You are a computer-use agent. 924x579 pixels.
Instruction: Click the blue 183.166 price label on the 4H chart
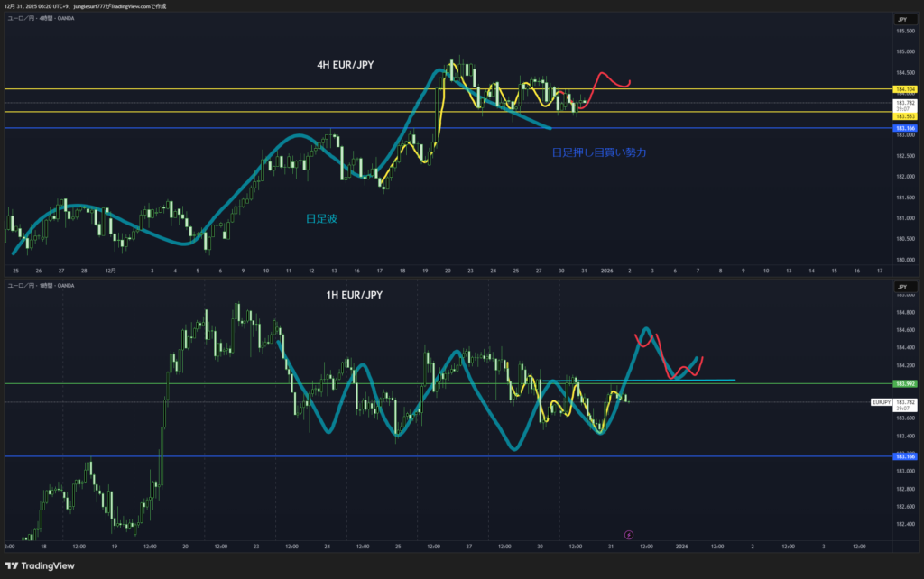(905, 129)
